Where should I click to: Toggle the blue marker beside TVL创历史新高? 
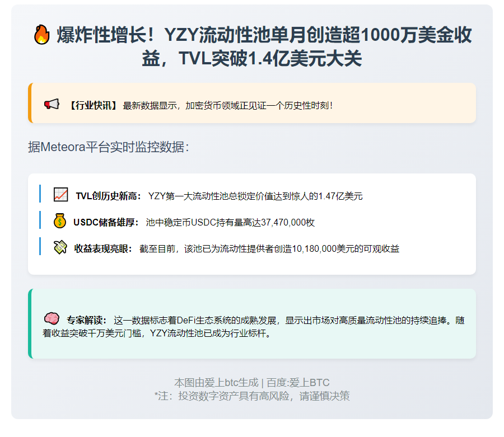coord(40,195)
